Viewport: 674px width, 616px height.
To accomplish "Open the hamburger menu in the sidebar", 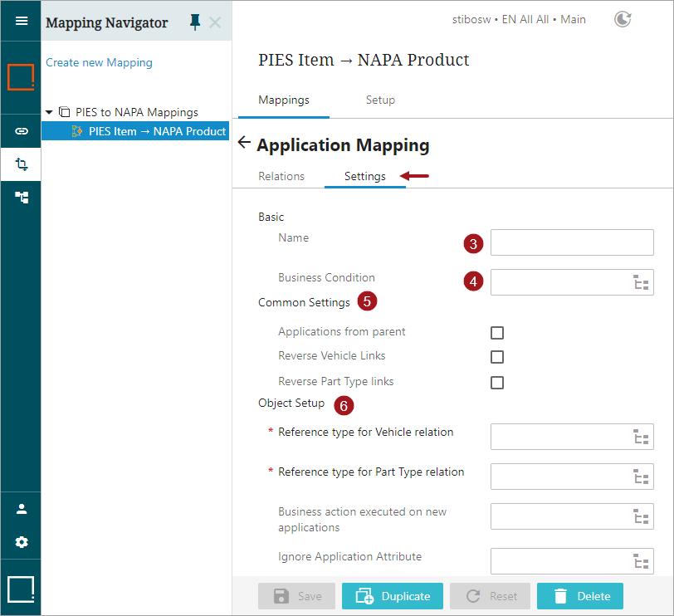I will [22, 21].
